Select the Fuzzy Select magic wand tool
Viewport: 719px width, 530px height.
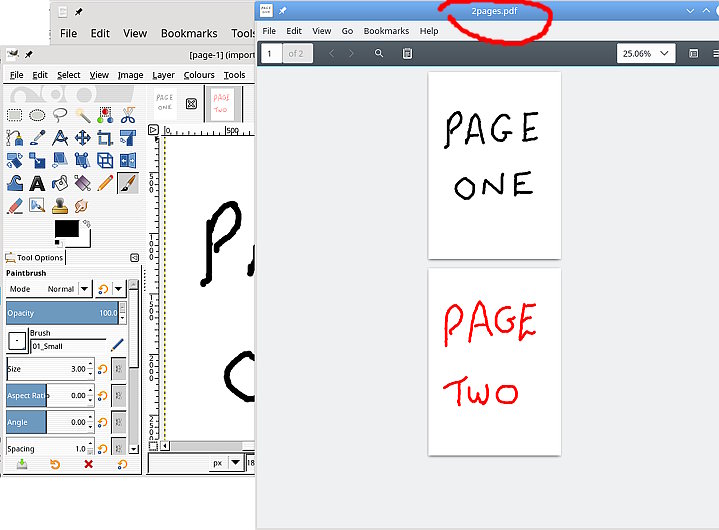83,115
